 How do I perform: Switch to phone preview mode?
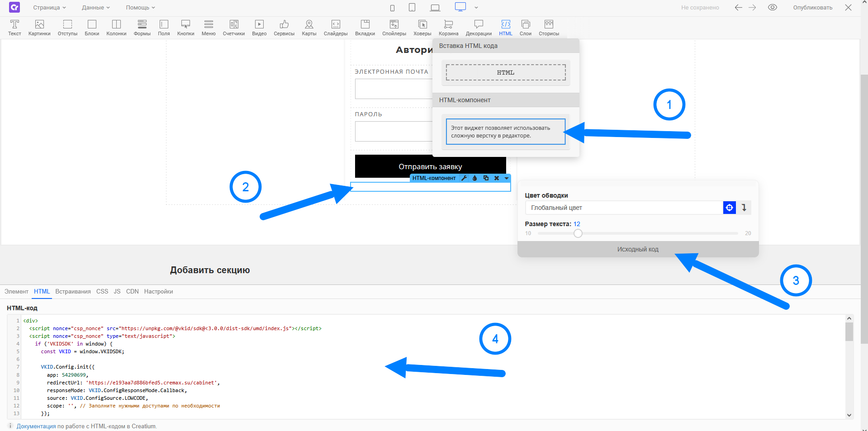click(392, 8)
